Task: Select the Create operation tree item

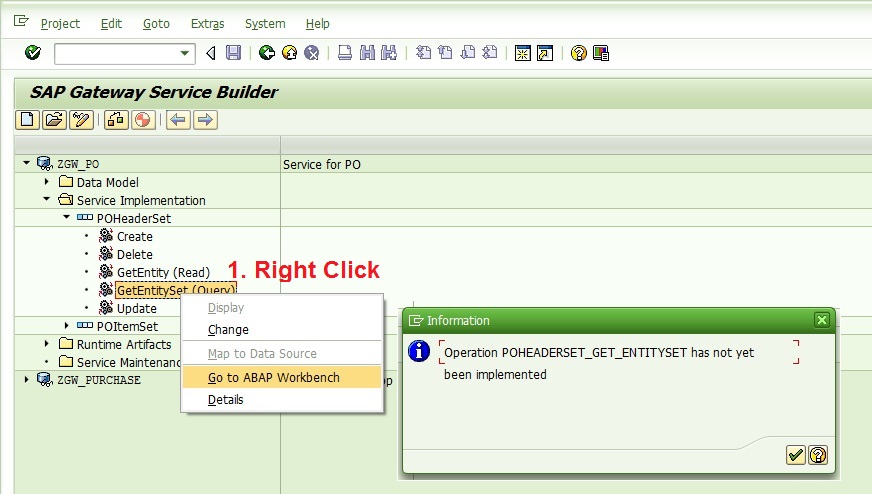Action: (x=135, y=236)
